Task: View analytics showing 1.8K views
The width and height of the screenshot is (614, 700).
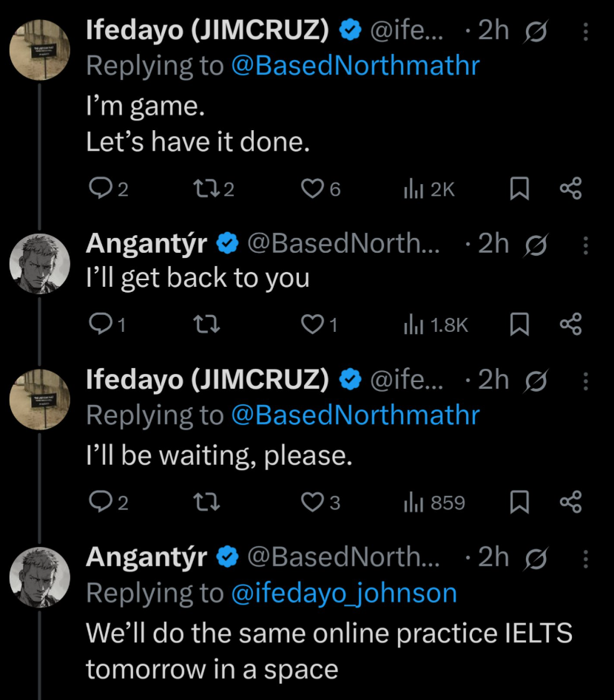Action: [435, 324]
